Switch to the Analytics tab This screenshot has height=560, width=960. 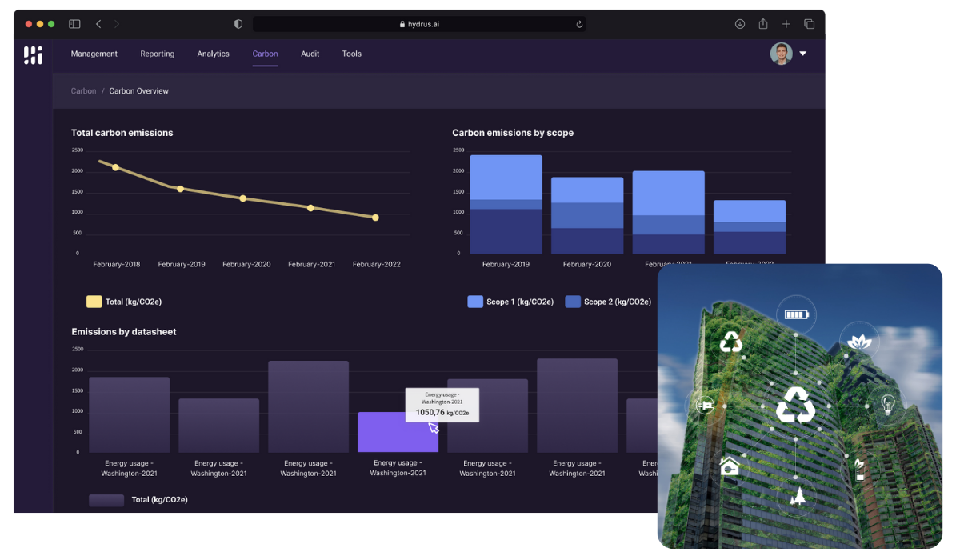pos(213,54)
